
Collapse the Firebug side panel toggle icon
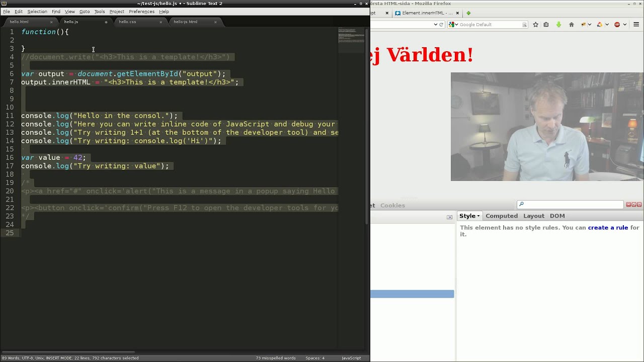tap(449, 217)
